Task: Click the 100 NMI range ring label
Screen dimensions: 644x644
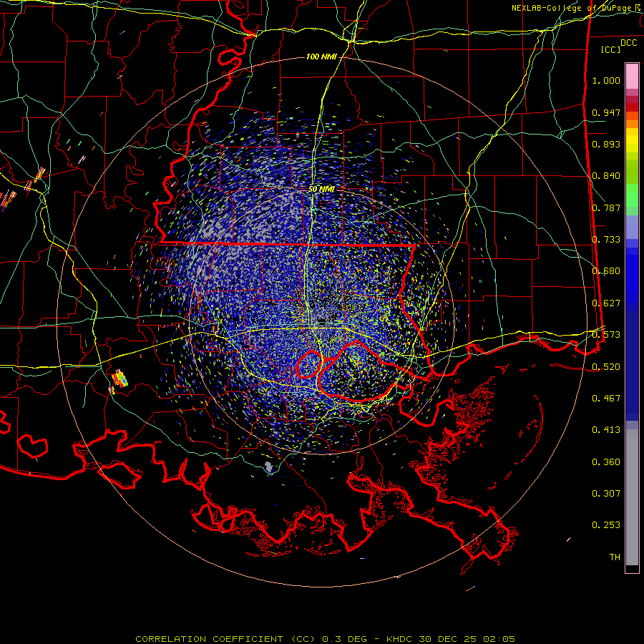Action: tap(321, 57)
